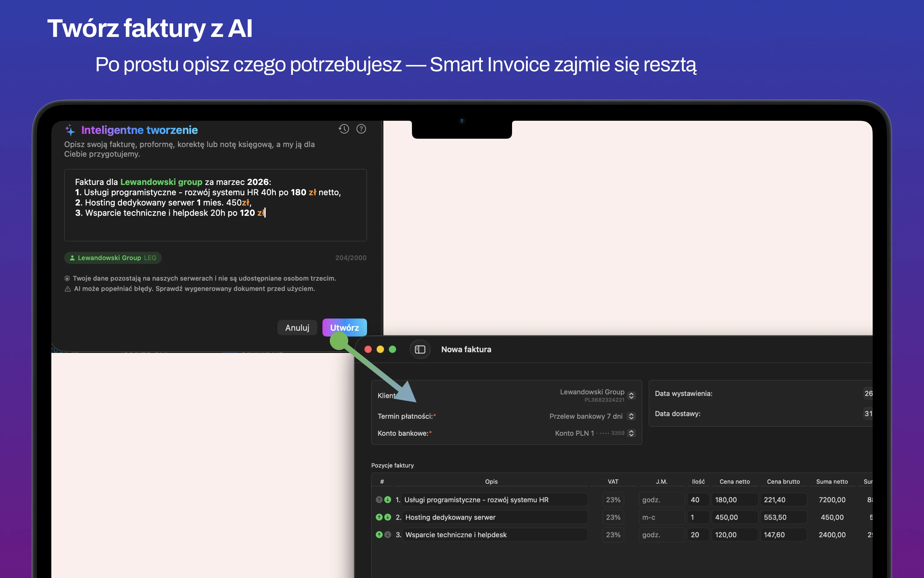Move Usługi programistyczne row down
The width and height of the screenshot is (924, 578).
(x=388, y=500)
